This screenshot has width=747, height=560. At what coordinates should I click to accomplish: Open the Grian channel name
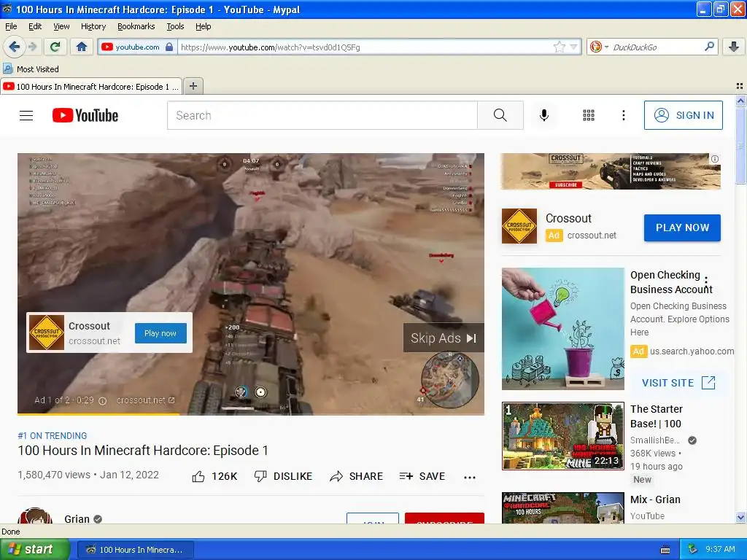point(77,519)
